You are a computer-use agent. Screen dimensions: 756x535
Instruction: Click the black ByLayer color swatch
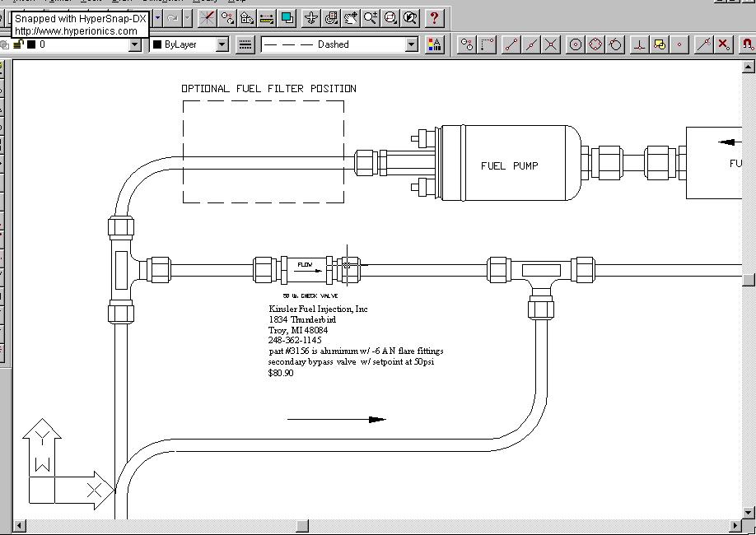tap(157, 44)
